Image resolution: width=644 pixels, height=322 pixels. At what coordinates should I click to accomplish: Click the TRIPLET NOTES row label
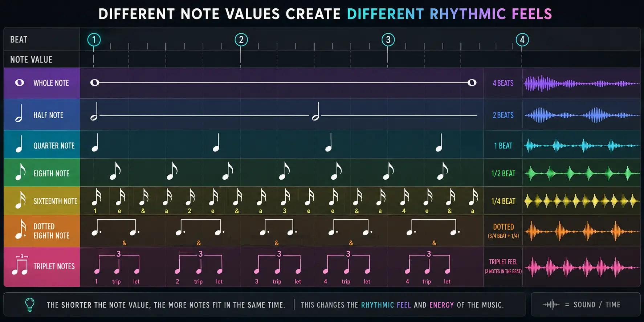click(x=54, y=266)
